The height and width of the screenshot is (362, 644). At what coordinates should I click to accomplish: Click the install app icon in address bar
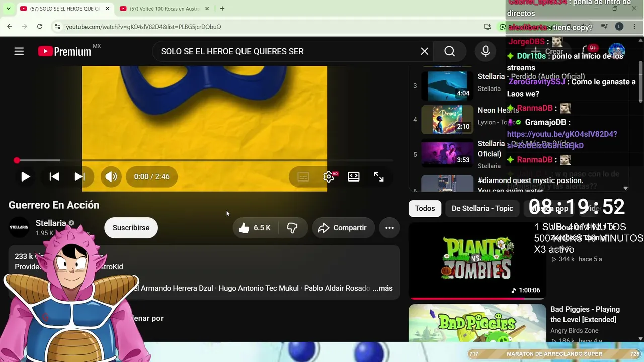487,27
